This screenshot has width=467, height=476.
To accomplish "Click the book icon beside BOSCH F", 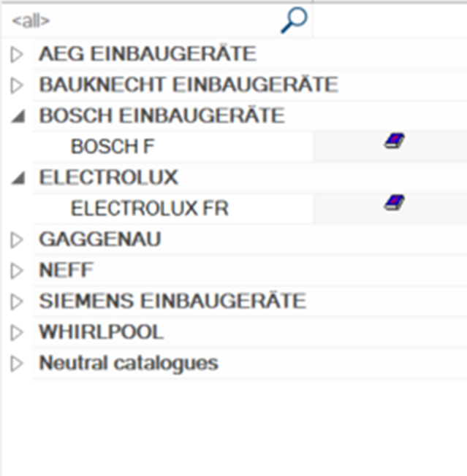I will click(395, 141).
